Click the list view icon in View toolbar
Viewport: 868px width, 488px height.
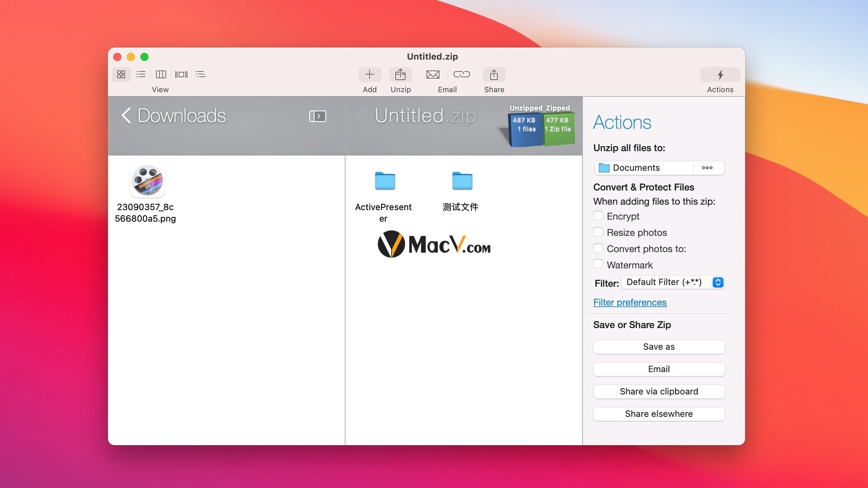tap(142, 73)
